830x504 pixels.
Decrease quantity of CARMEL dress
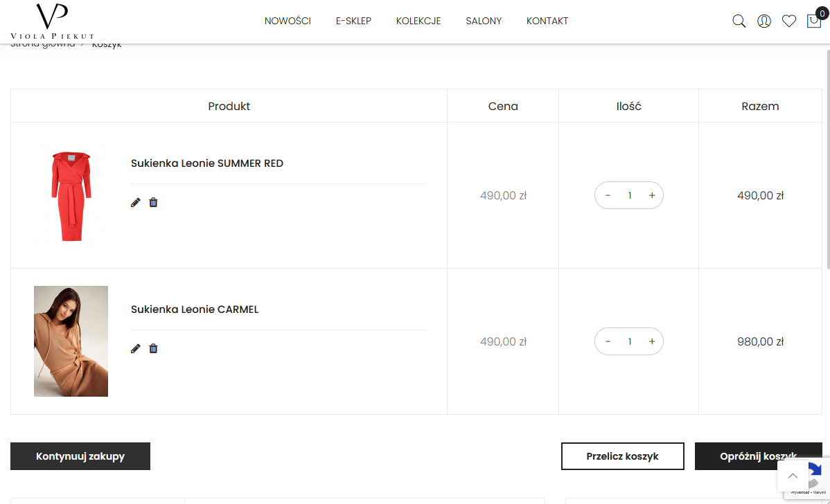pos(608,341)
